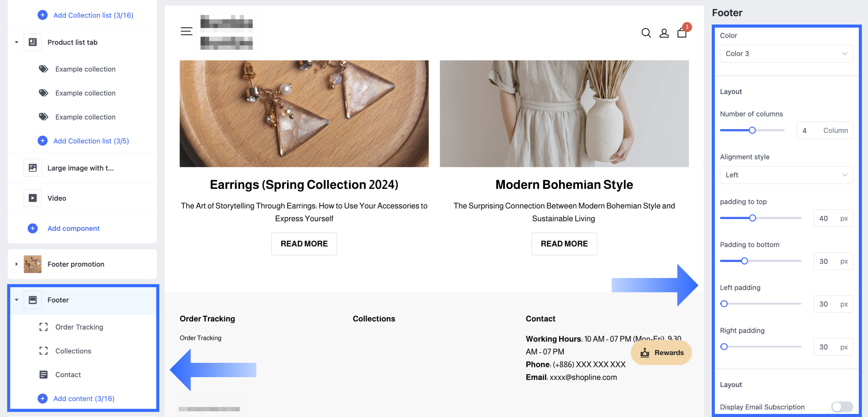This screenshot has height=417, width=868.
Task: Click the Add component plus icon
Action: (x=33, y=228)
